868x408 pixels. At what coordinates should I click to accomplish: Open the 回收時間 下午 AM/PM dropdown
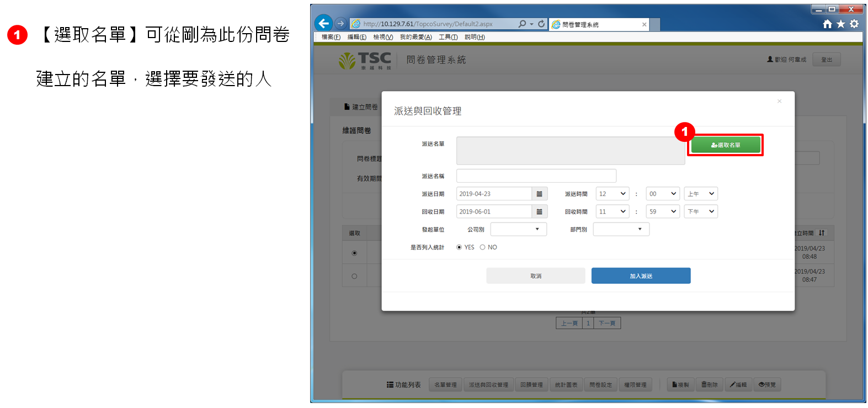point(701,211)
